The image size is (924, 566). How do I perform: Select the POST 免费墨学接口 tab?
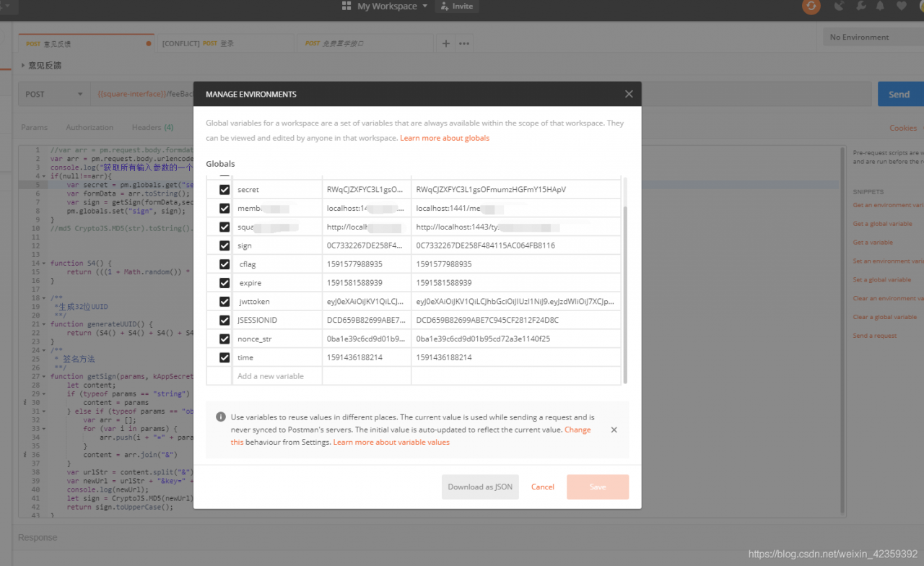point(365,43)
